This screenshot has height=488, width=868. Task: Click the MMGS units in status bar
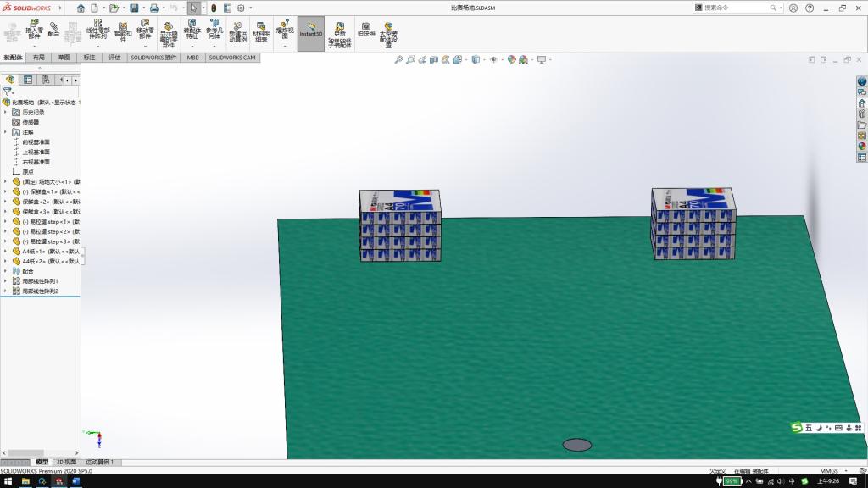(x=828, y=471)
